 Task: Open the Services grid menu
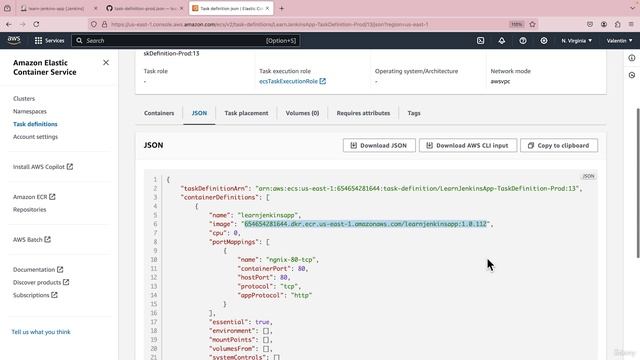pyautogui.click(x=49, y=40)
